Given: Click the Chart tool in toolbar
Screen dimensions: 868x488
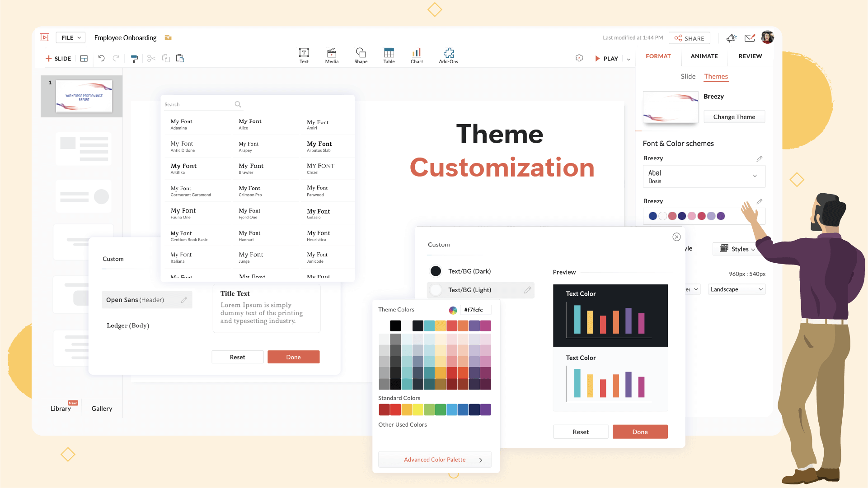Looking at the screenshot, I should (x=417, y=56).
